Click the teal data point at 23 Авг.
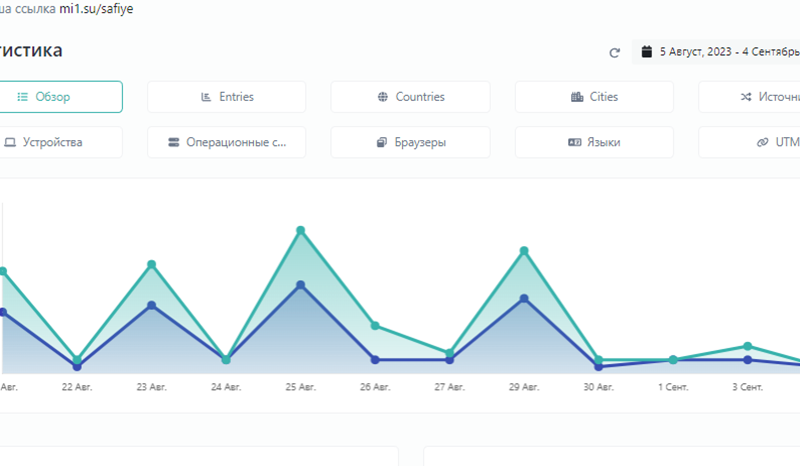The height and width of the screenshot is (466, 800). coord(151,264)
